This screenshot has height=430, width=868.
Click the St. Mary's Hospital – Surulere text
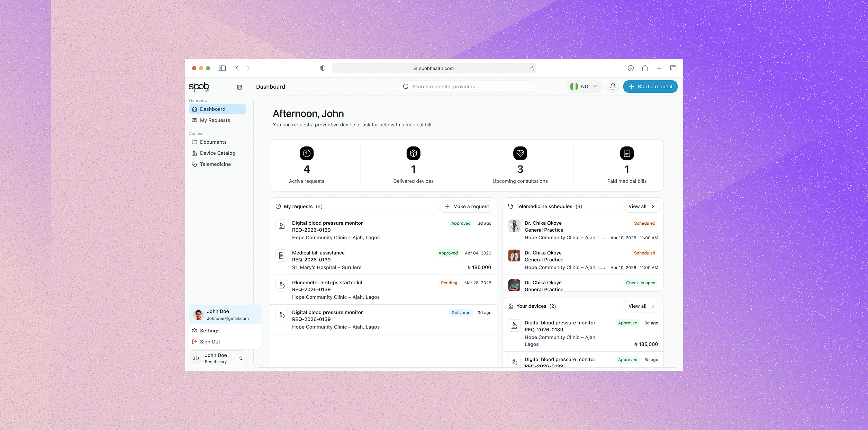pos(327,267)
